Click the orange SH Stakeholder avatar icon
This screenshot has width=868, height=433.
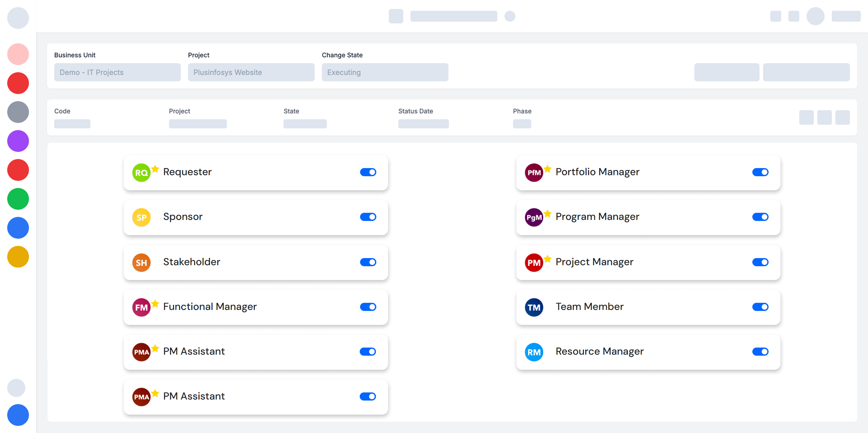coord(141,263)
